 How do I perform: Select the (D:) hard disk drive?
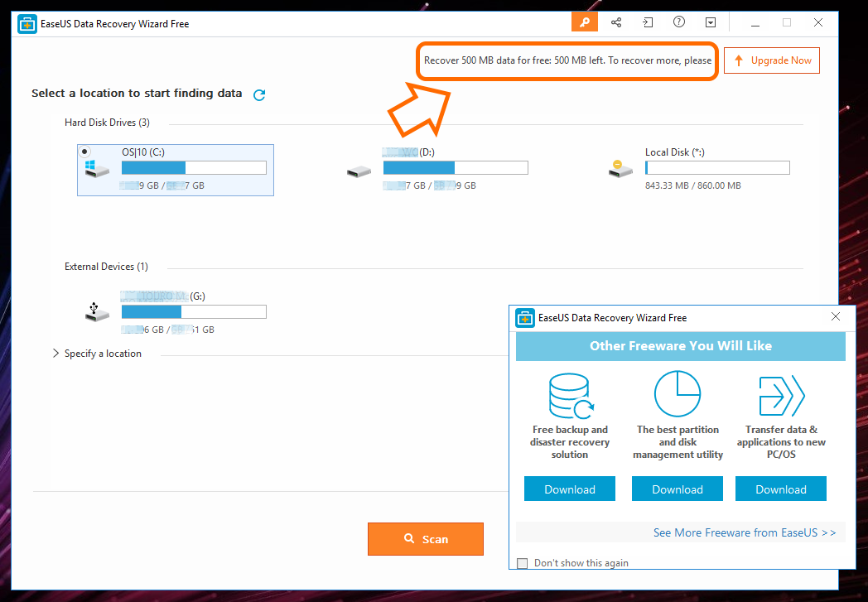(436, 169)
